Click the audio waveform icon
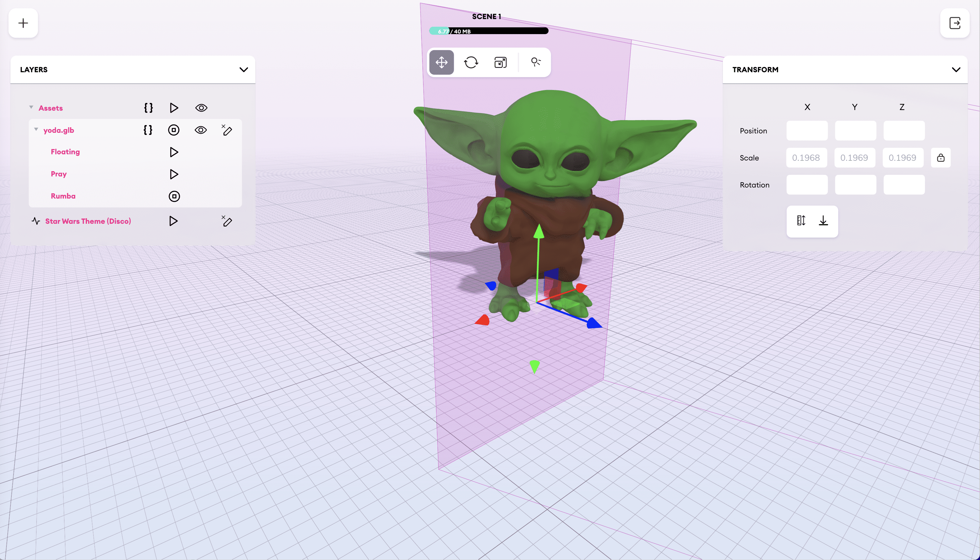Image resolution: width=980 pixels, height=560 pixels. 36,221
